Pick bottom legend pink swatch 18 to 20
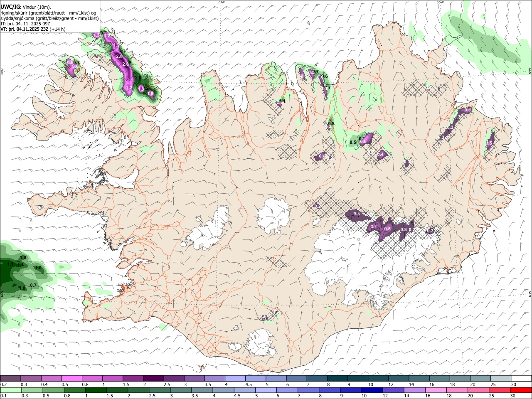The image size is (532, 399). point(457,390)
